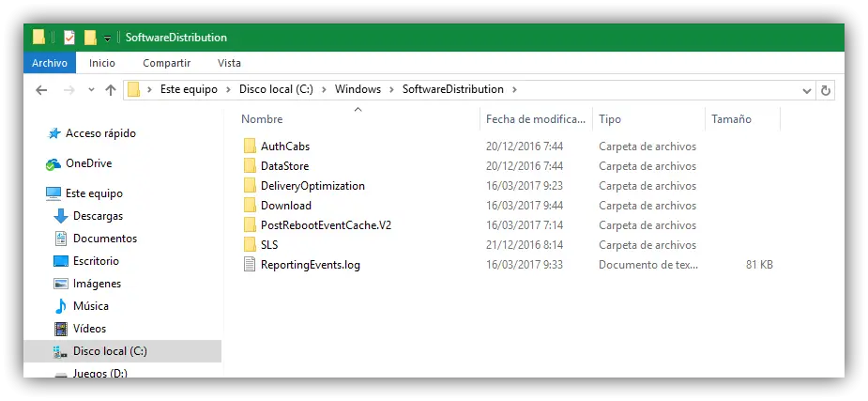Click the Documento de tex... type cell
Viewport: 868px width, 401px height.
648,265
